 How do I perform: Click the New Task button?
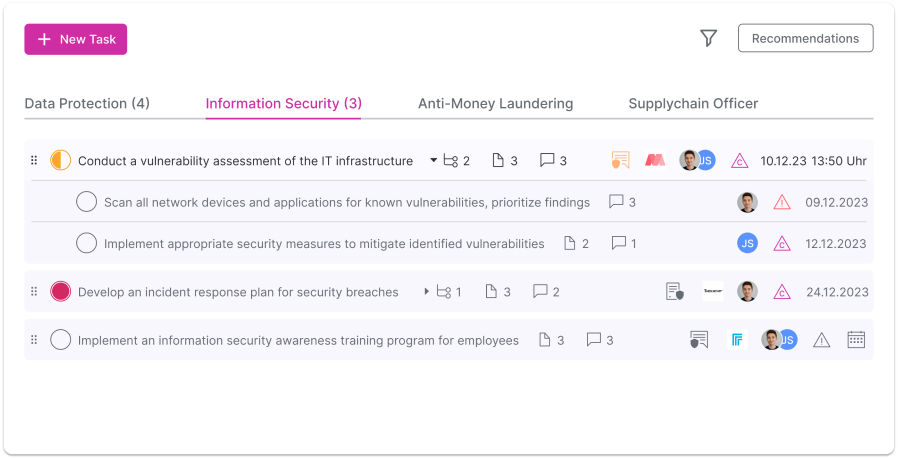click(x=76, y=39)
